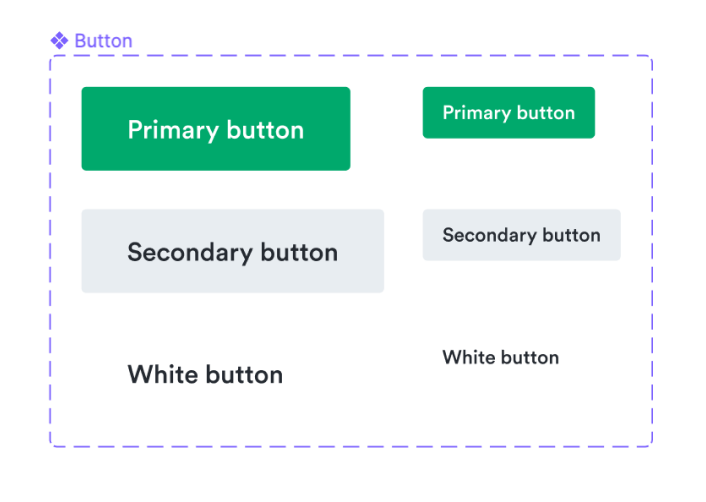Click the large green Primary button
706x502 pixels.
point(216,129)
